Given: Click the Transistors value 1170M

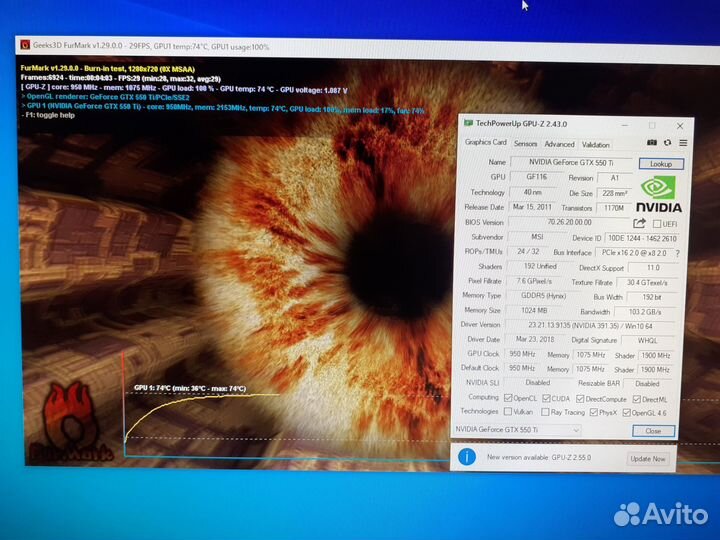Looking at the screenshot, I should [613, 208].
